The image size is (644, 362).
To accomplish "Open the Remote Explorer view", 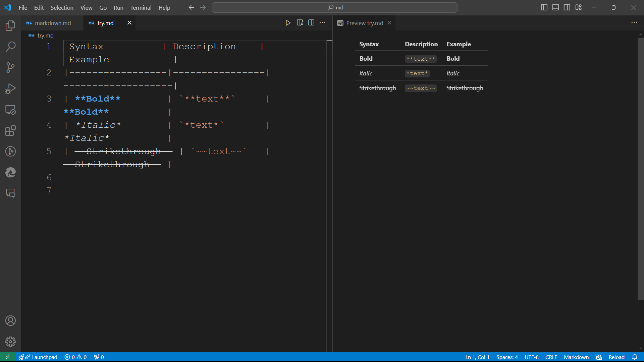I will (10, 110).
